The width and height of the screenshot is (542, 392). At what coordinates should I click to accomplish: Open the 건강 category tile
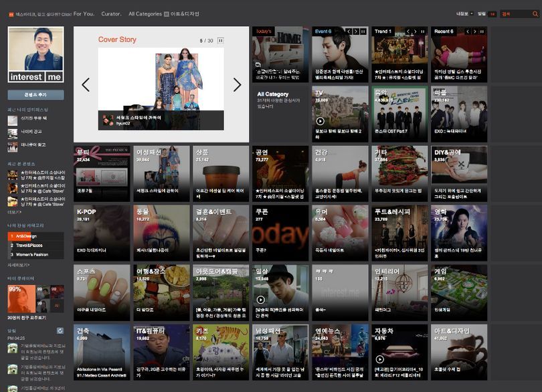340,173
